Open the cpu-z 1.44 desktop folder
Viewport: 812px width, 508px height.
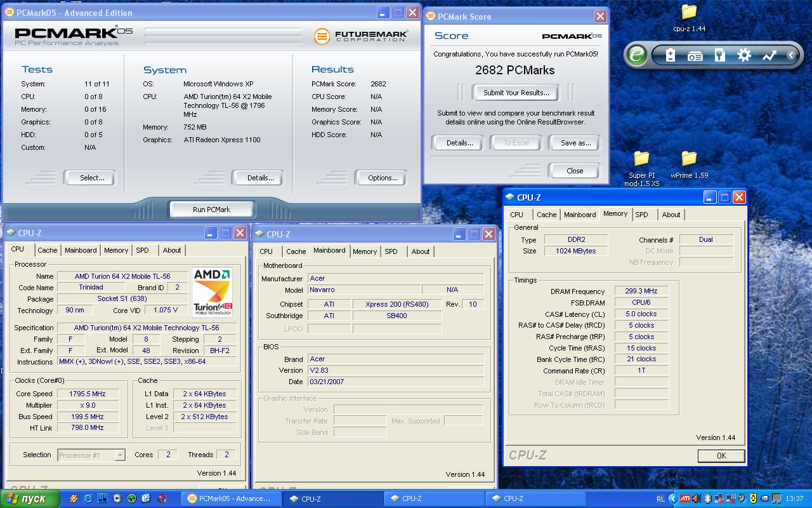click(689, 17)
